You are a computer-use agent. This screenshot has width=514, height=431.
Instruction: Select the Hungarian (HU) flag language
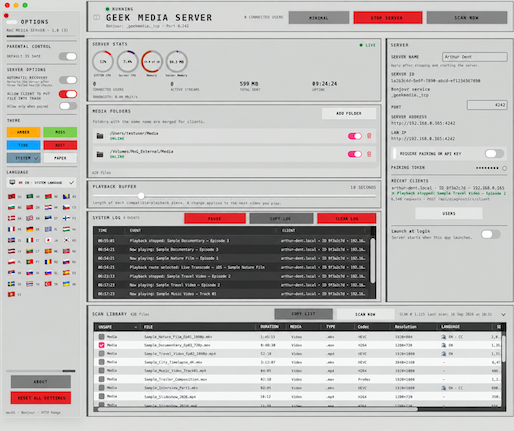click(x=66, y=229)
